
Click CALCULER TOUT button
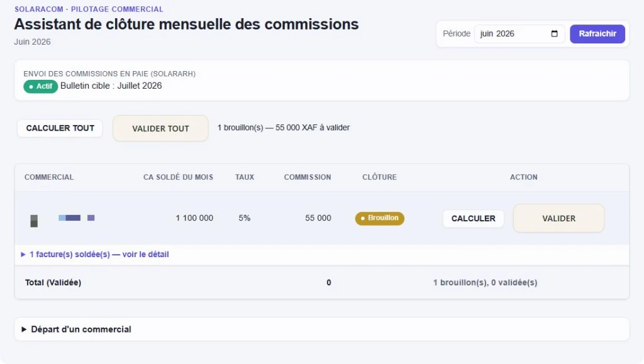(60, 128)
